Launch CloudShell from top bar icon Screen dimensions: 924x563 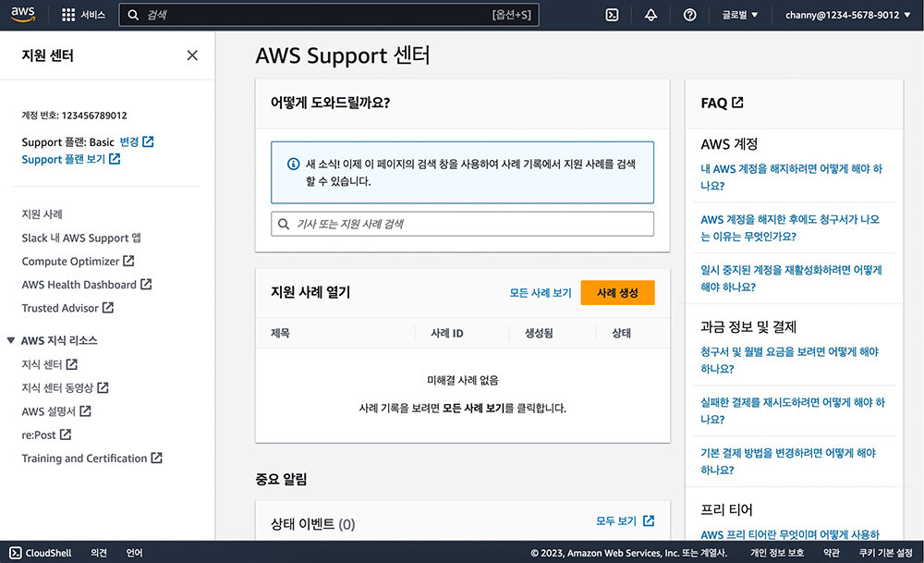612,15
